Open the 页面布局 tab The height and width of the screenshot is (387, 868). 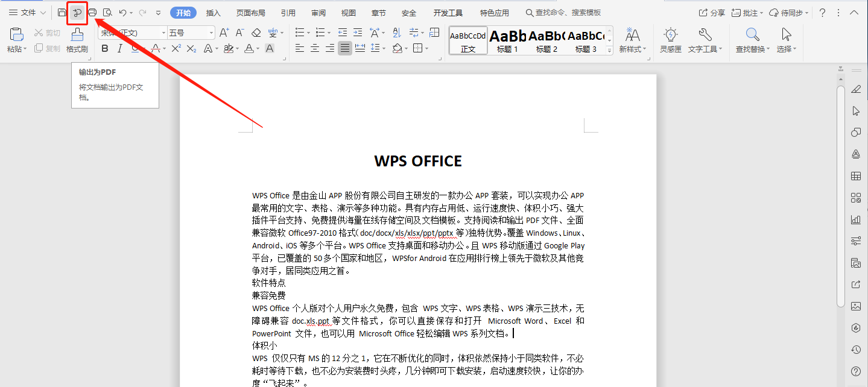pos(250,13)
